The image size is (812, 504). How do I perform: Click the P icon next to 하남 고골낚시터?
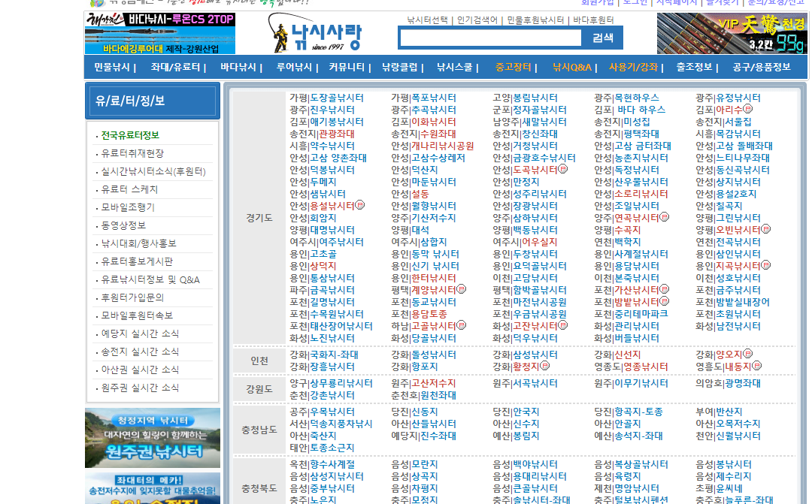462,325
